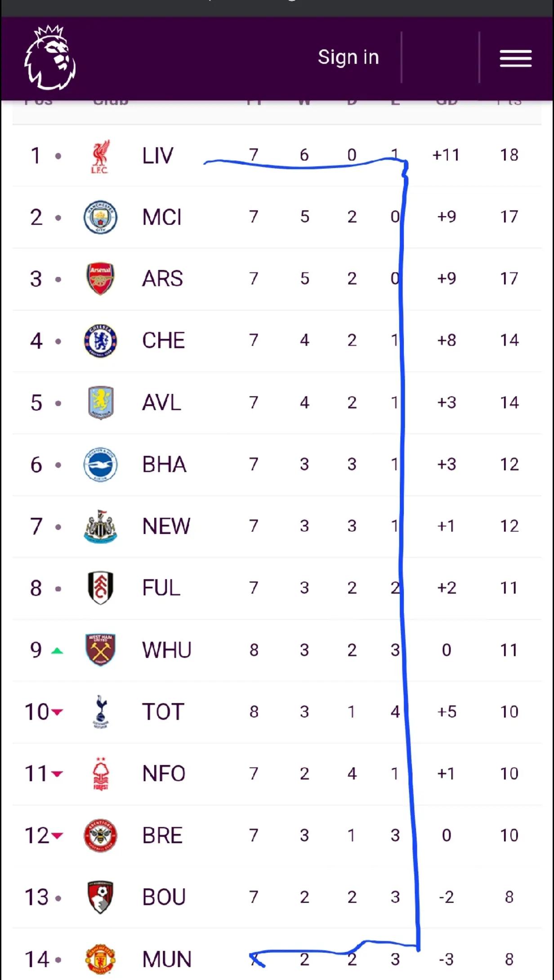The width and height of the screenshot is (554, 980).
Task: Click West Ham's green up arrow indicator
Action: [x=57, y=650]
